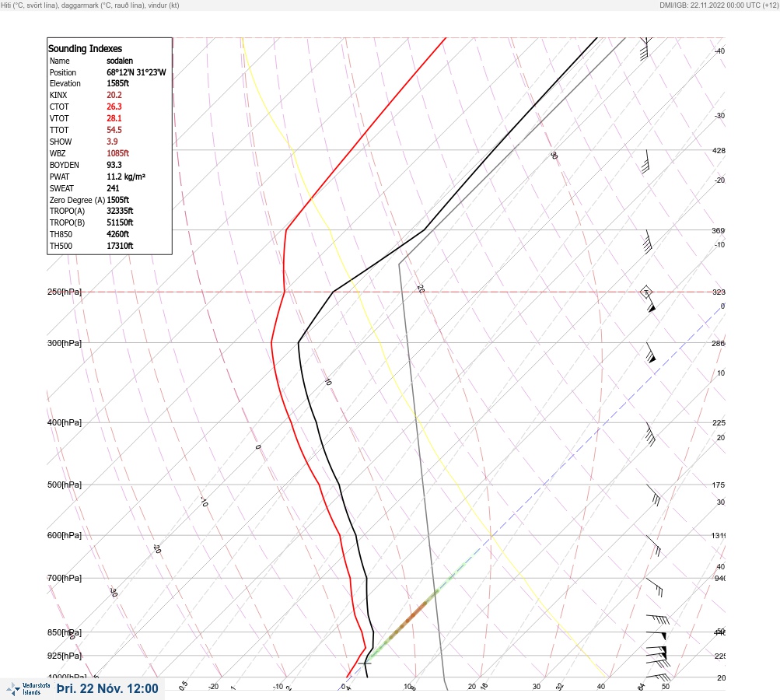The height and width of the screenshot is (700, 780).
Task: Click the Elevation value 1585ft
Action: pyautogui.click(x=118, y=83)
